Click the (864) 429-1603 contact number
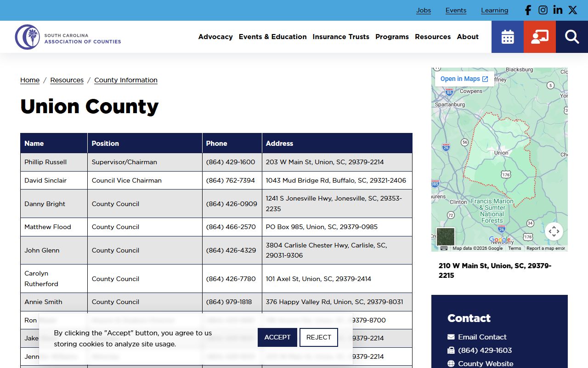The width and height of the screenshot is (588, 368). coord(485,351)
